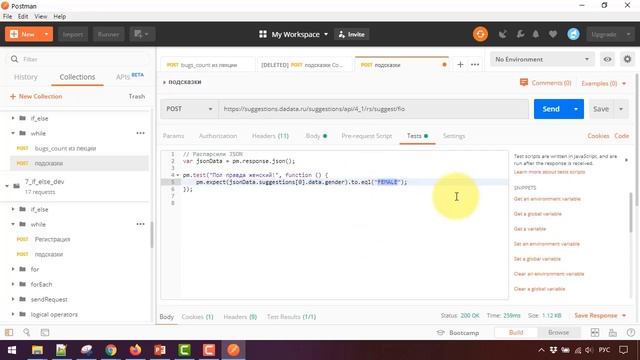
Task: Click the request URL field
Action: pos(373,109)
